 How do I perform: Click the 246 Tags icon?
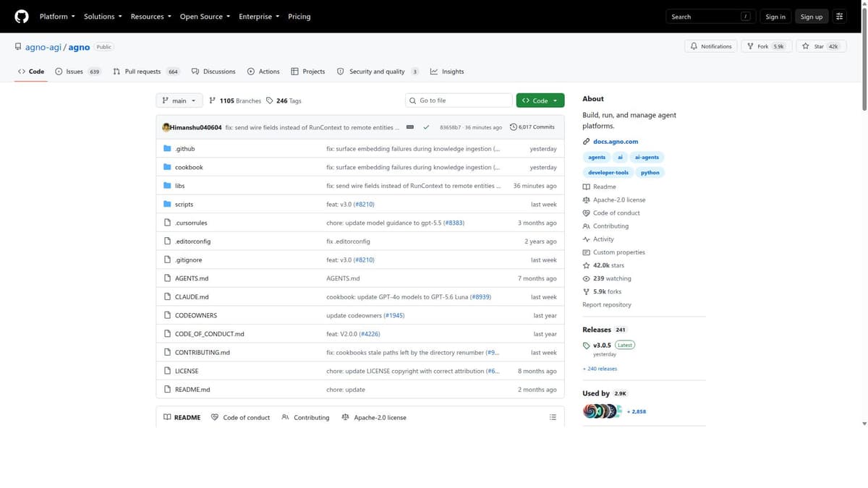coord(270,100)
